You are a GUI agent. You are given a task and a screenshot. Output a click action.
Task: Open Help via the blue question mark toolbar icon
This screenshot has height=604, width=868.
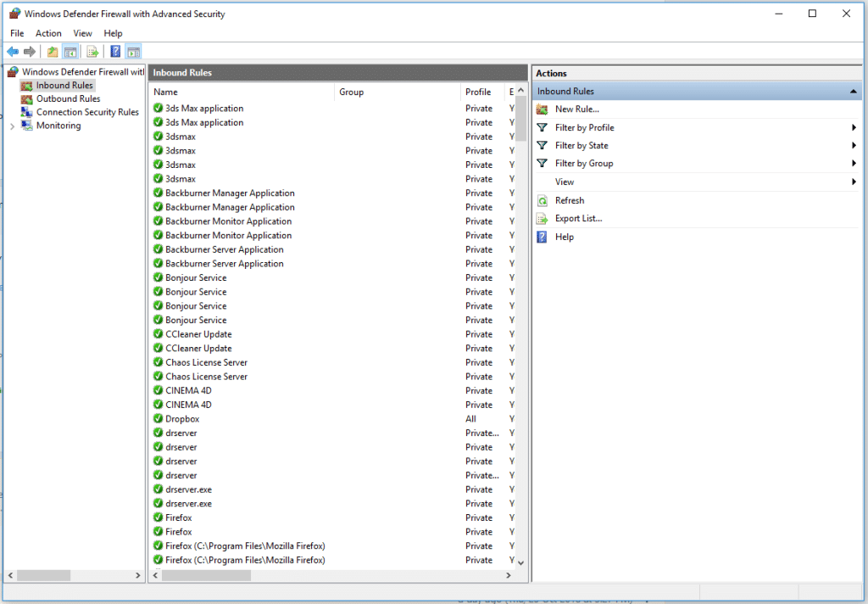pos(115,52)
